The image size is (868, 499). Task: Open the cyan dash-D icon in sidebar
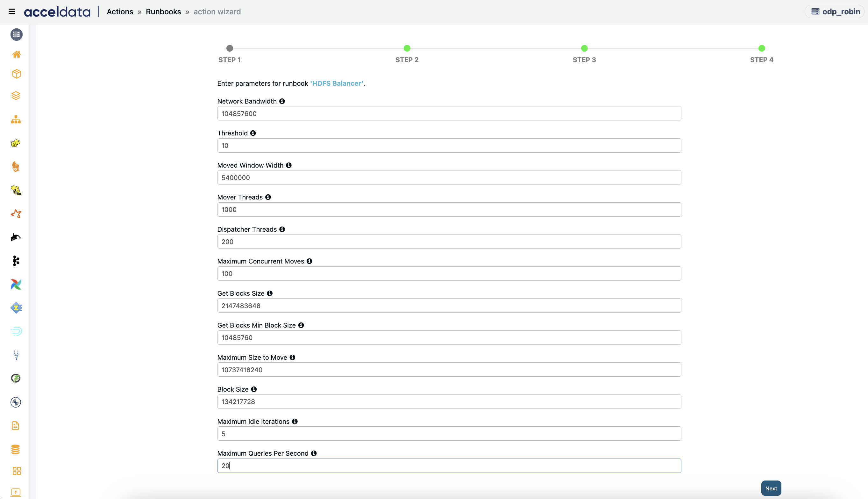[x=16, y=331]
